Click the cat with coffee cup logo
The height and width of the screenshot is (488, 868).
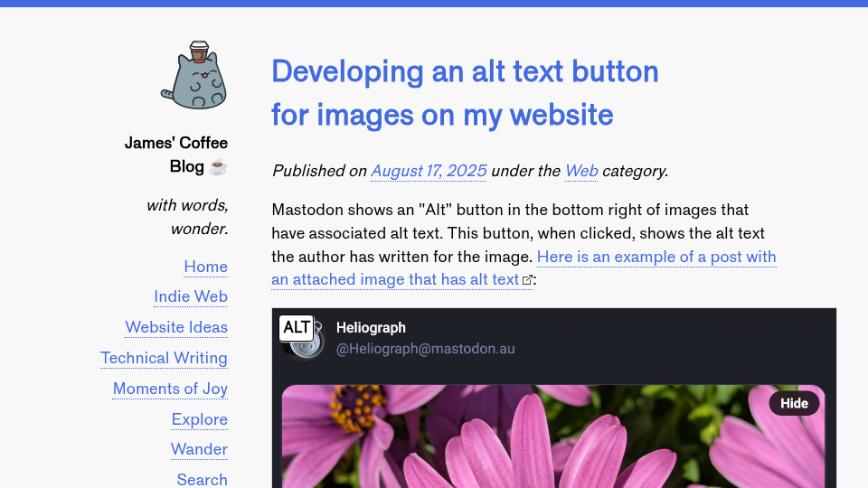pos(193,75)
